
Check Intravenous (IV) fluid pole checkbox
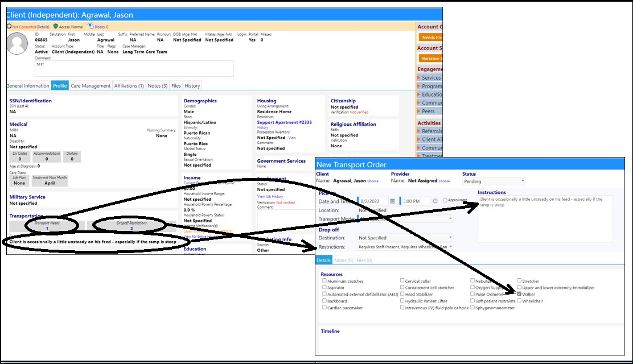(402, 307)
